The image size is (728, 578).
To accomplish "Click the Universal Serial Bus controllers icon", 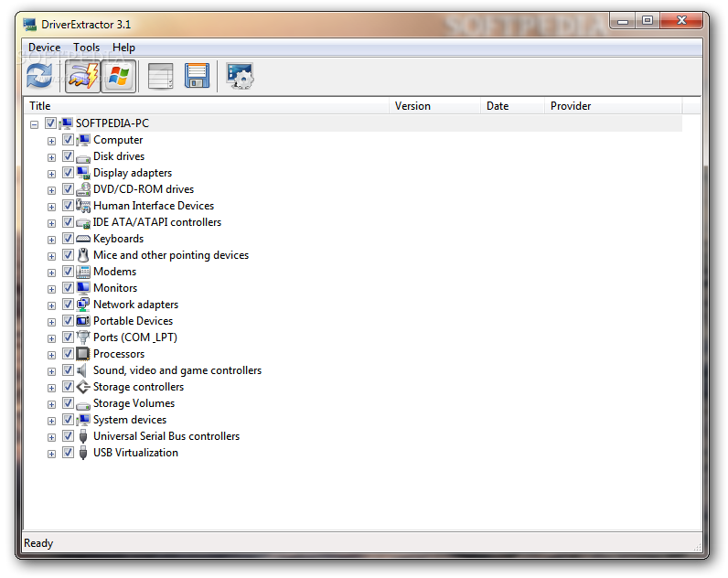I will click(83, 436).
